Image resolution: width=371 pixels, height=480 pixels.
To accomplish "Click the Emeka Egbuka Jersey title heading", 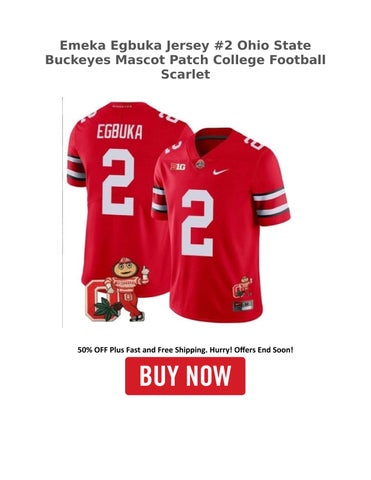I will coord(185,60).
